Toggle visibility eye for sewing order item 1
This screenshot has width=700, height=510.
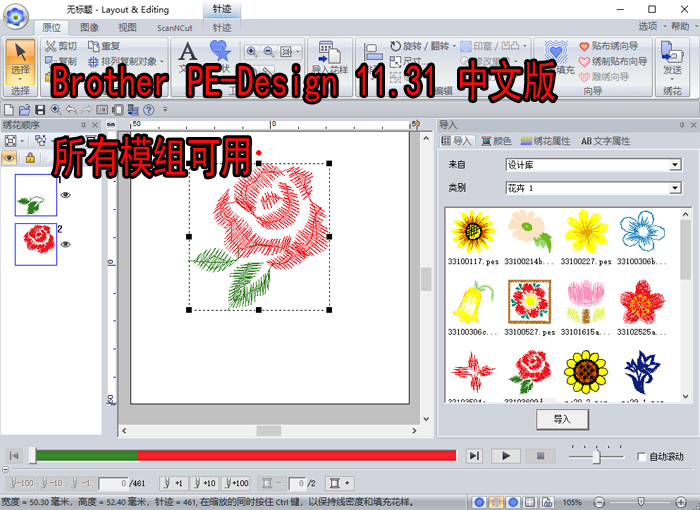click(x=66, y=195)
